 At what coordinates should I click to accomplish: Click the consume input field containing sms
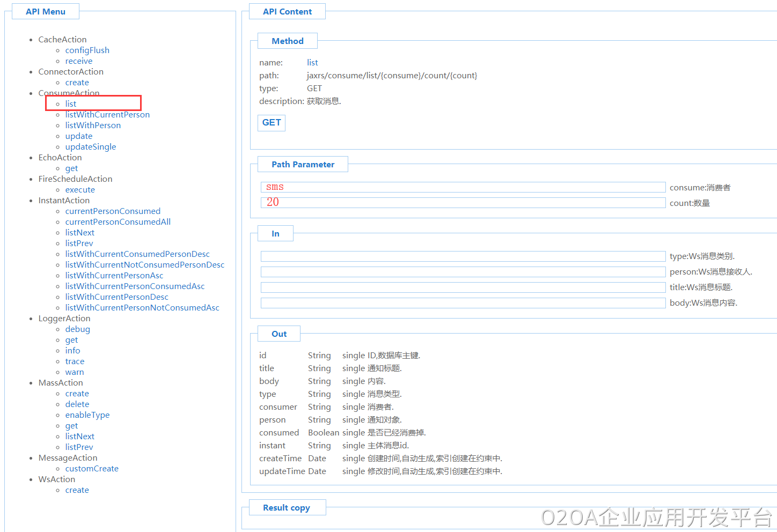click(x=463, y=187)
